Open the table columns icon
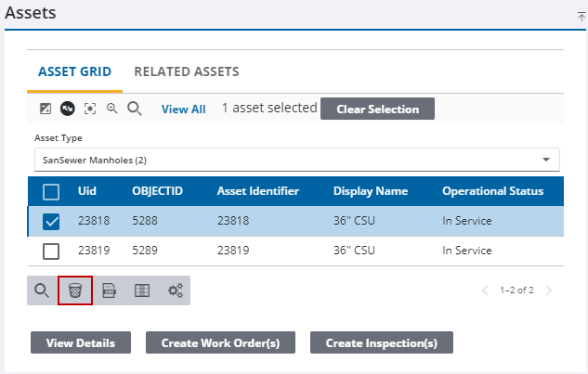Viewport: 588px width, 374px height. click(141, 290)
